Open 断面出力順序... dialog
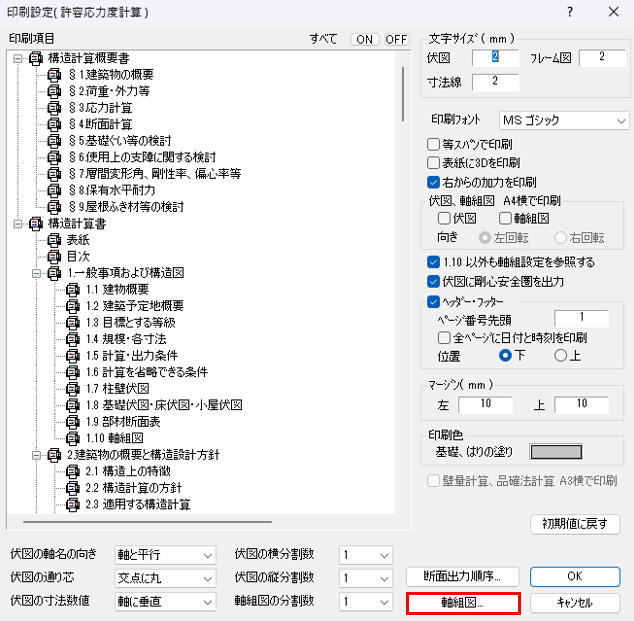634x621 pixels. click(x=463, y=577)
